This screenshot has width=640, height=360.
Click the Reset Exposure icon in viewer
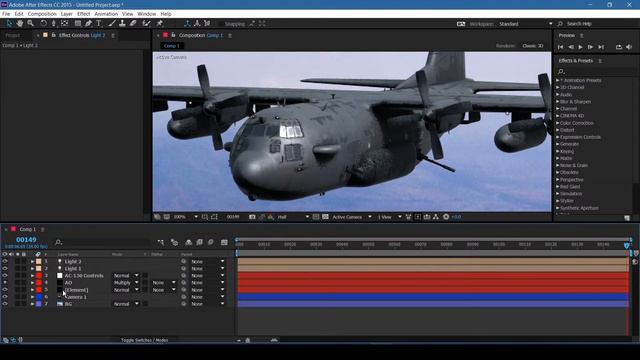pos(446,217)
